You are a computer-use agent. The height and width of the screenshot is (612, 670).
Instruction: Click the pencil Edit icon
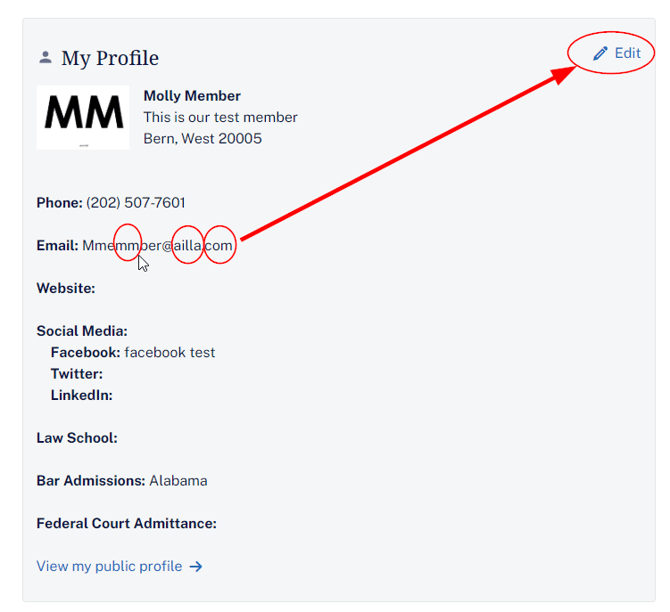point(600,53)
